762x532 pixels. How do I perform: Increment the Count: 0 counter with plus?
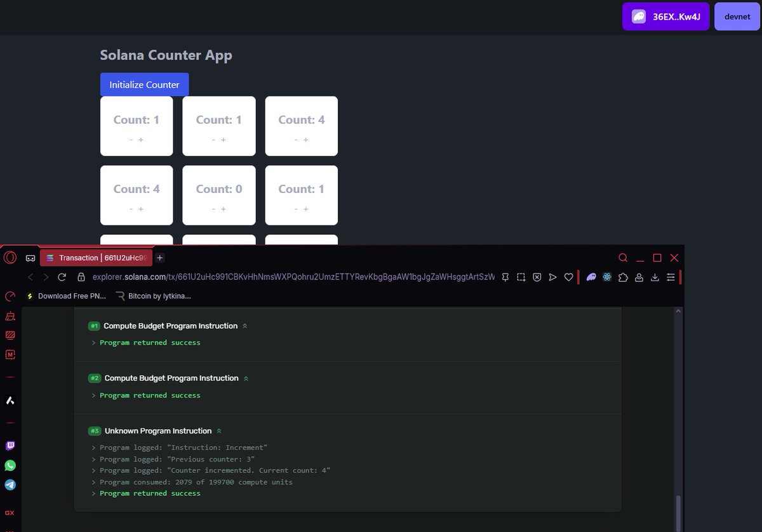tap(224, 209)
